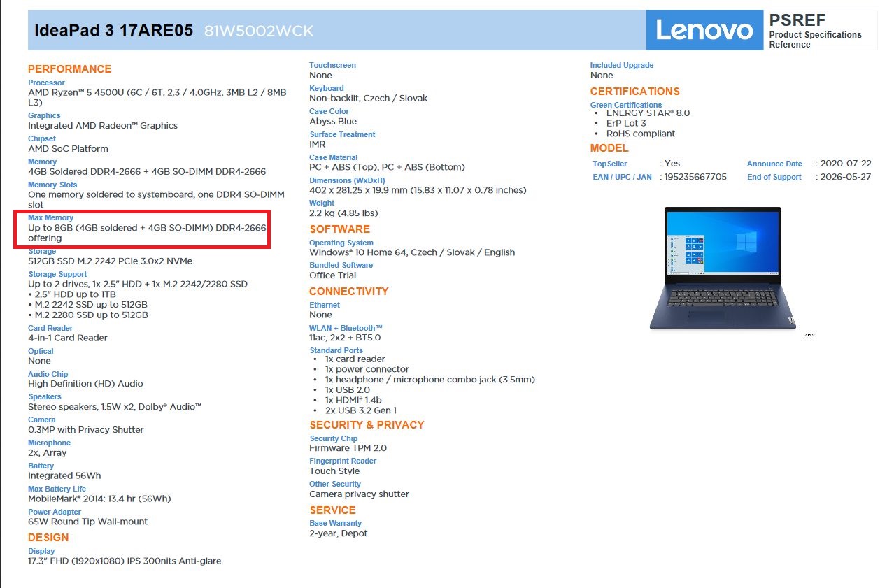Click the CONNECTIVITY section heading

[x=348, y=292]
